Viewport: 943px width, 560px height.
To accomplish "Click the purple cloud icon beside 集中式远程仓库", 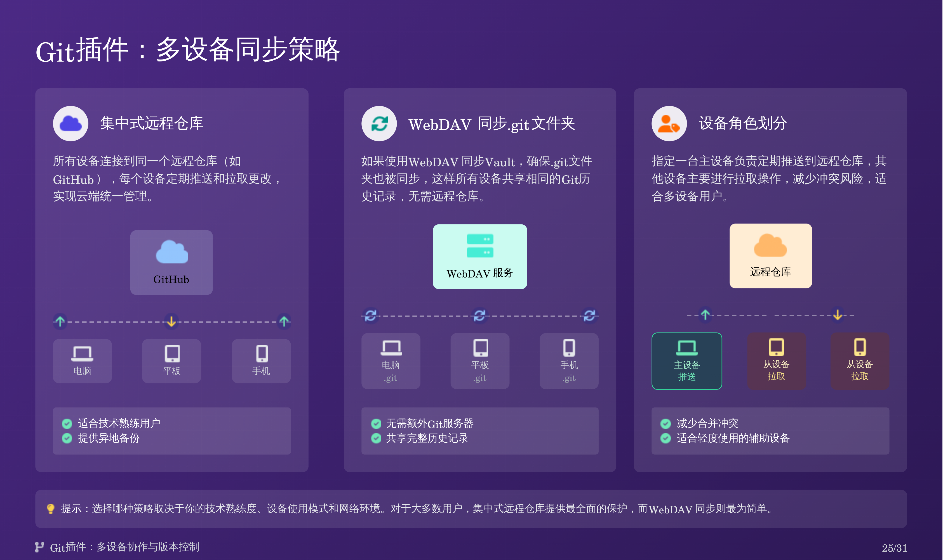I will pyautogui.click(x=70, y=124).
